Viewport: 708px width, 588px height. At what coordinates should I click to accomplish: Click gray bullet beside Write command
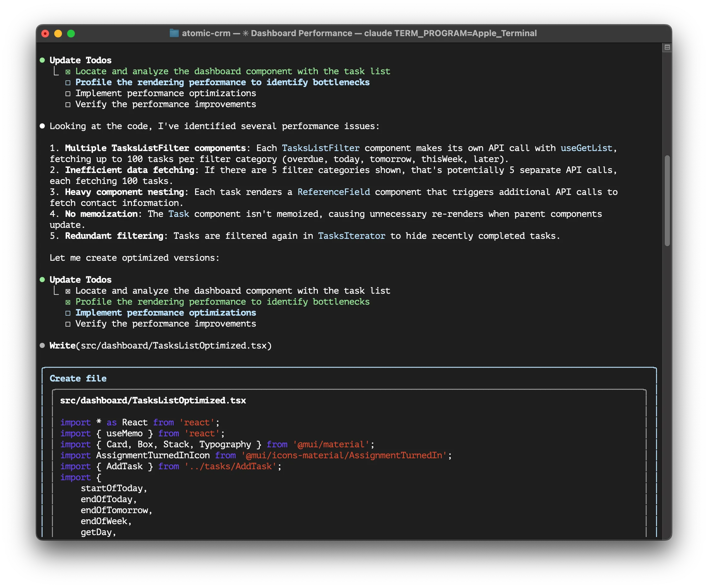pyautogui.click(x=42, y=346)
